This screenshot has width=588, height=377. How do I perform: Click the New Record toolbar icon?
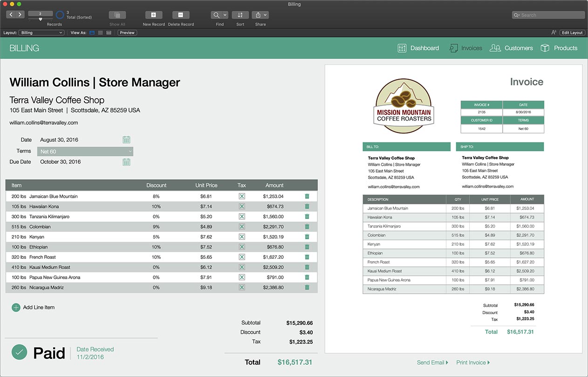pyautogui.click(x=153, y=15)
